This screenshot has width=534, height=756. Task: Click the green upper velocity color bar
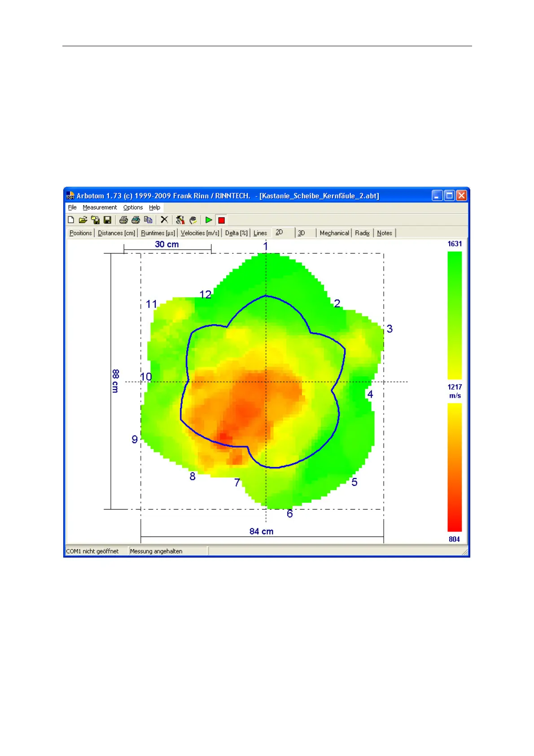pos(455,316)
